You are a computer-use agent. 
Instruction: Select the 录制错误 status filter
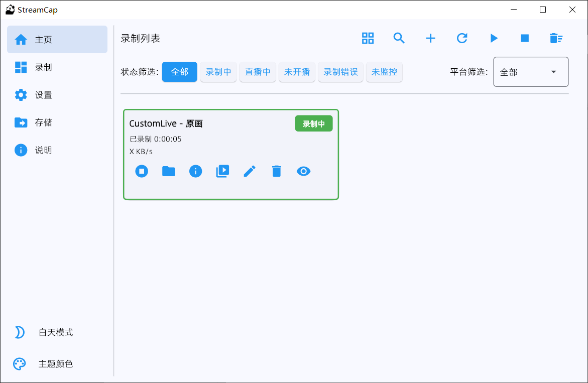pyautogui.click(x=340, y=72)
